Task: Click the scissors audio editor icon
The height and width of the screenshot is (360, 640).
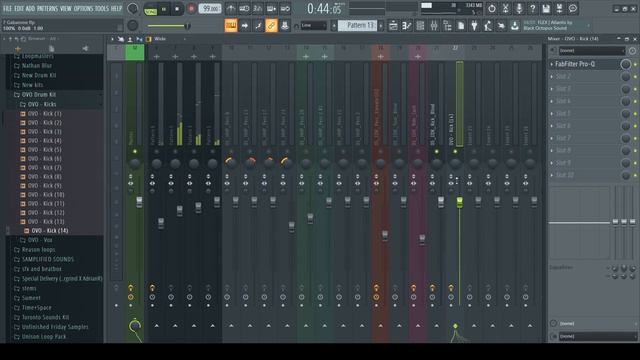Action: 505,8
